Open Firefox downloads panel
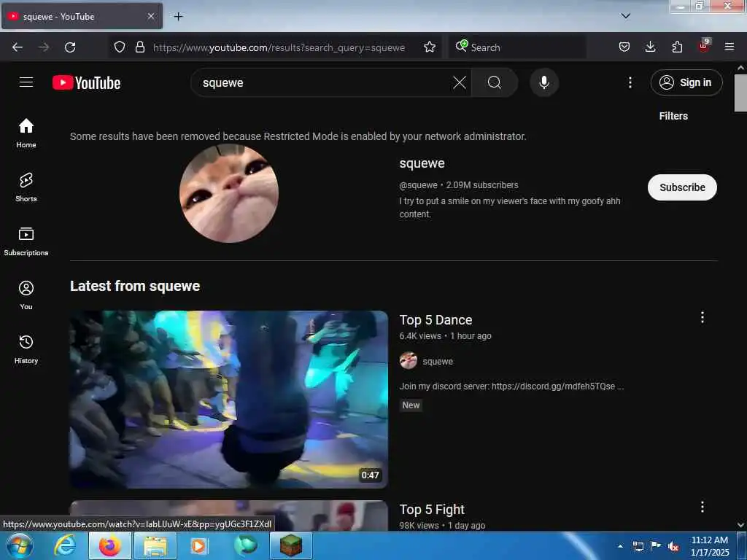Viewport: 747px width, 560px height. pos(650,47)
